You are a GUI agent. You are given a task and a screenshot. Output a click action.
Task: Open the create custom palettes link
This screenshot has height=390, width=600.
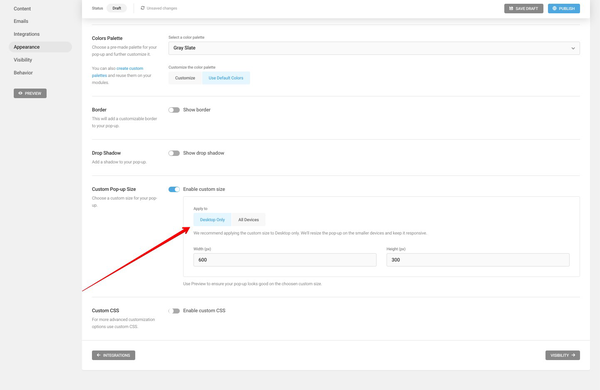(117, 72)
